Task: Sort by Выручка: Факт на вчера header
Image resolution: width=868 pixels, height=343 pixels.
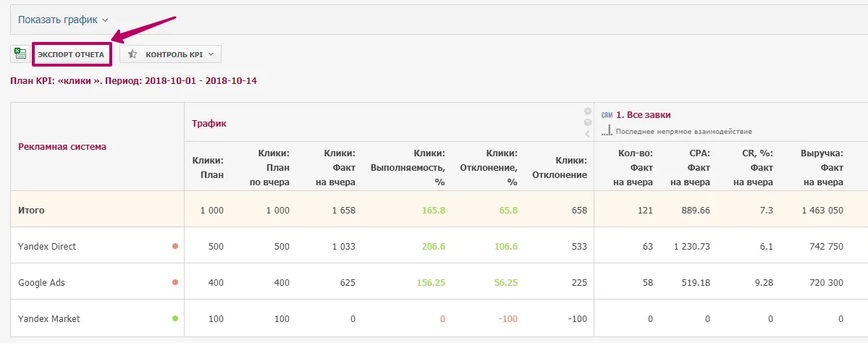Action: pyautogui.click(x=822, y=168)
